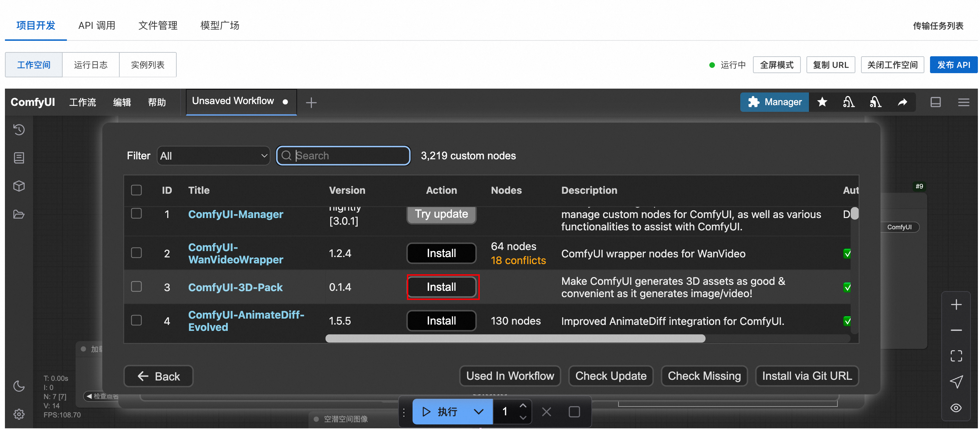Click the search magnifier icon
Viewport: 980px width, 429px height.
pyautogui.click(x=287, y=156)
